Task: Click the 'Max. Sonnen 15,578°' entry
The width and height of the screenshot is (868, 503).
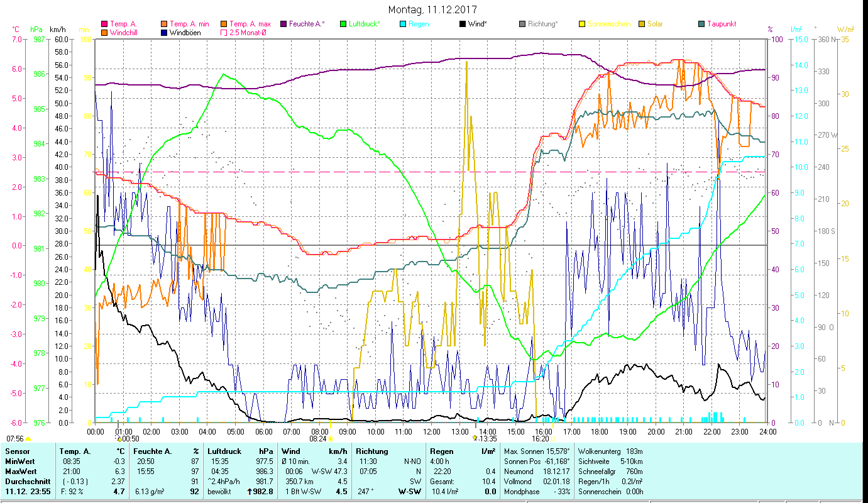Action: click(537, 451)
